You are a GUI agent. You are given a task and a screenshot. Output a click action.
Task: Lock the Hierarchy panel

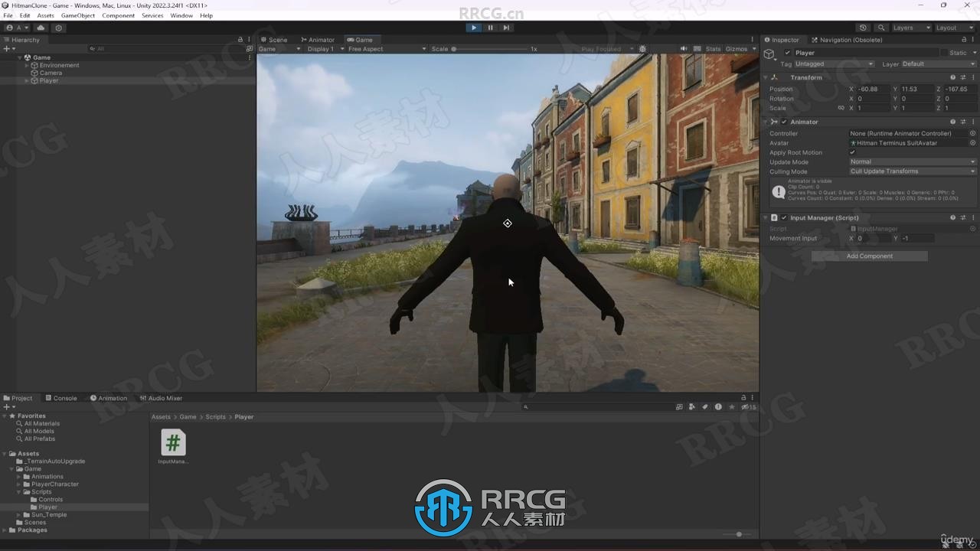pyautogui.click(x=240, y=40)
